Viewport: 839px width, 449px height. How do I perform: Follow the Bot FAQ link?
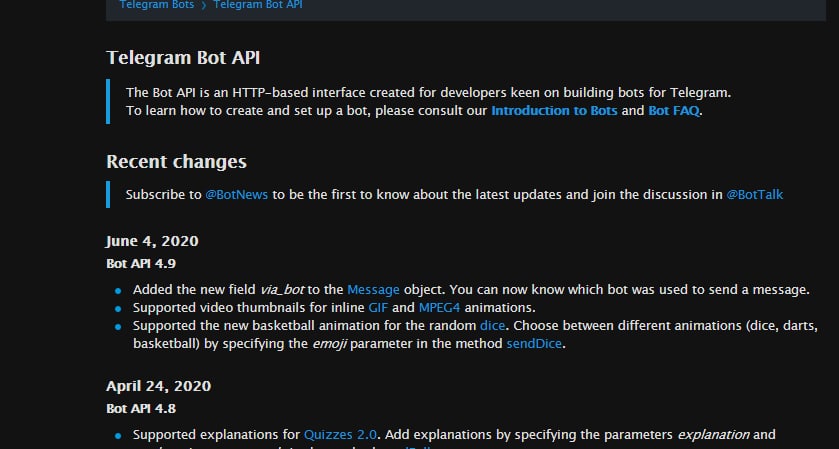pyautogui.click(x=674, y=111)
